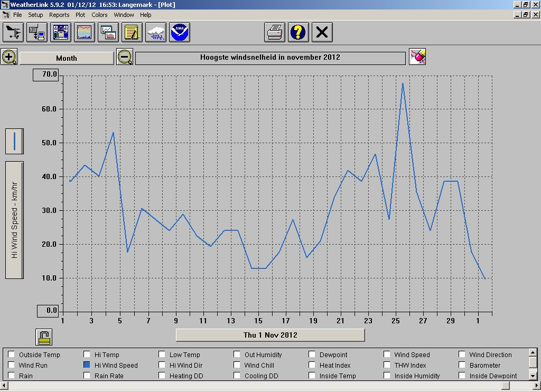541x392 pixels.
Task: Click the variable list vertical scroll thumb
Action: [533, 362]
